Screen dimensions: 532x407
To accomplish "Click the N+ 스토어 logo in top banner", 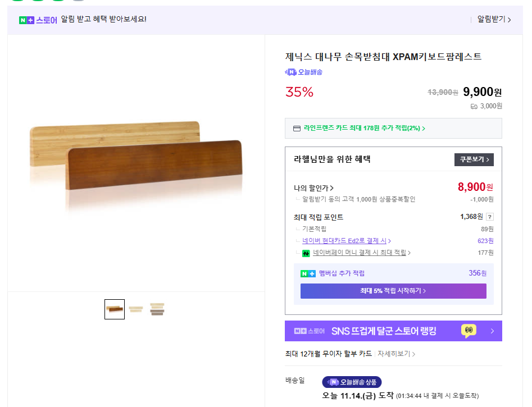I will click(x=38, y=20).
